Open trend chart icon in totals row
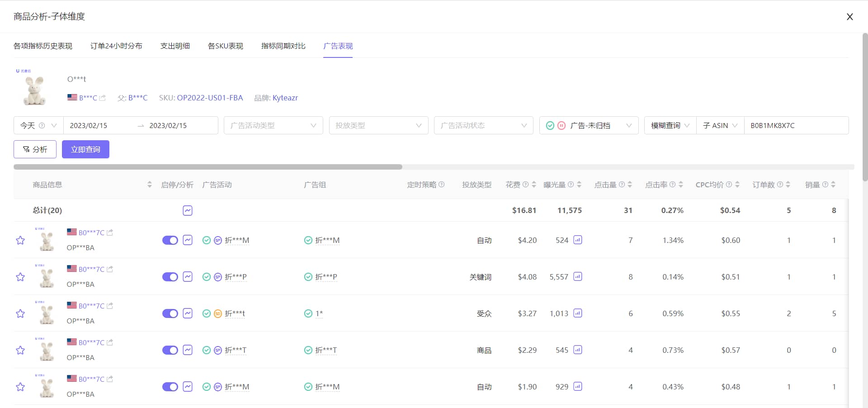The image size is (868, 408). [x=188, y=210]
